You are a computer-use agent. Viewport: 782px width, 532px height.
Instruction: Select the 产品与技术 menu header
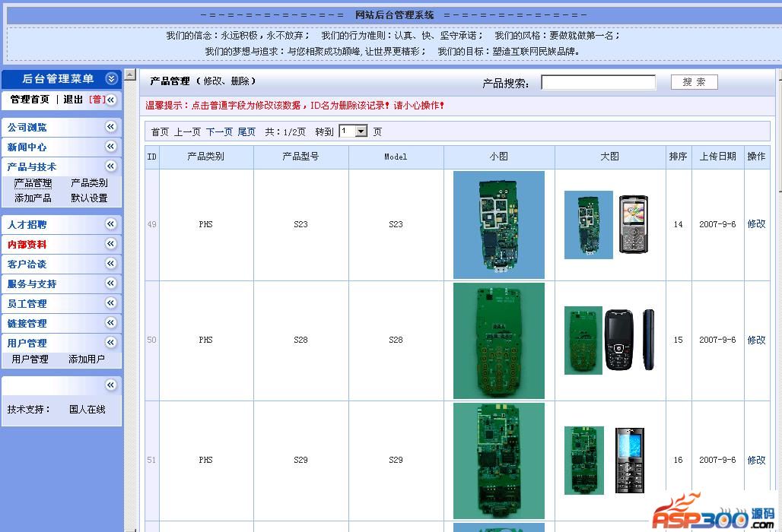(x=31, y=167)
